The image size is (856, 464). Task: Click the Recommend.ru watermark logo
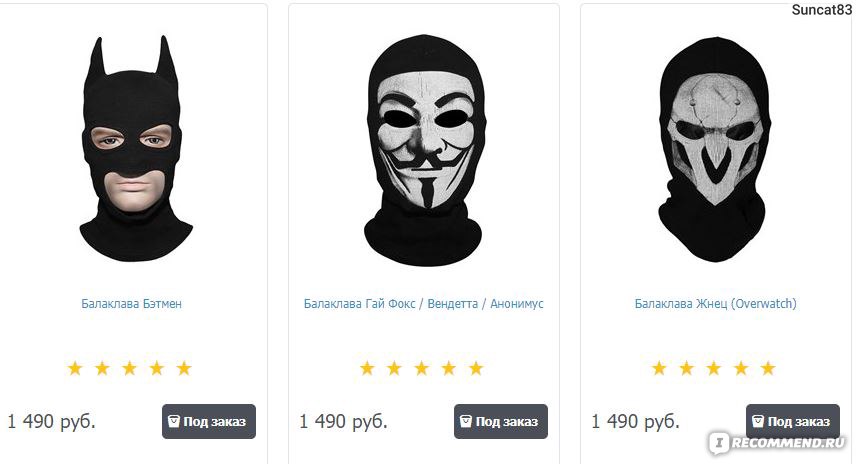click(777, 443)
